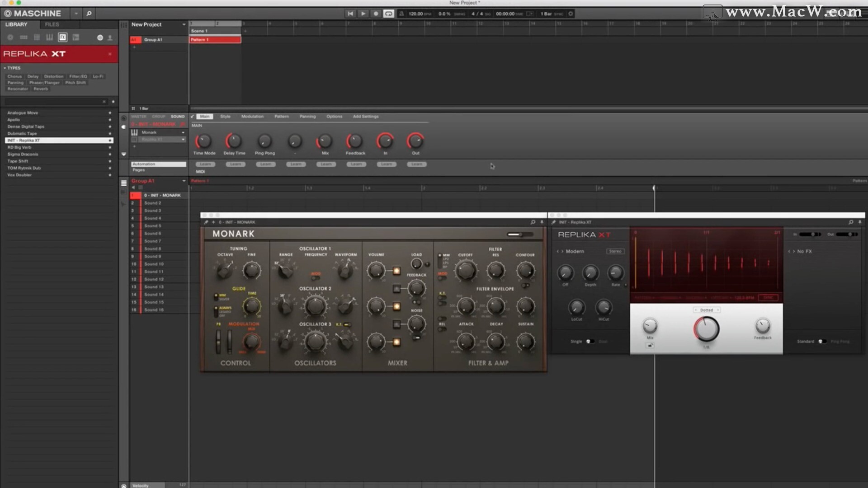The image size is (868, 488).
Task: Toggle Stereo button in Replika XT
Action: click(x=615, y=251)
